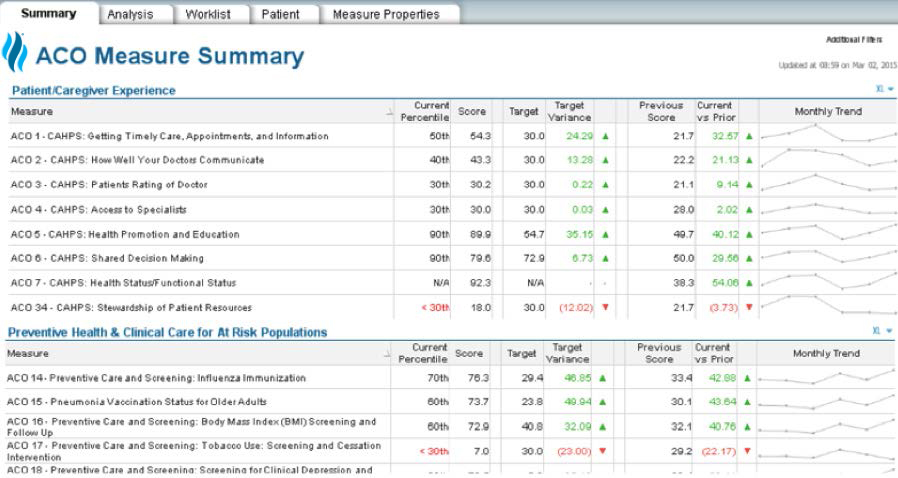Click current vs prior up arrow for ACO 16

click(x=747, y=426)
